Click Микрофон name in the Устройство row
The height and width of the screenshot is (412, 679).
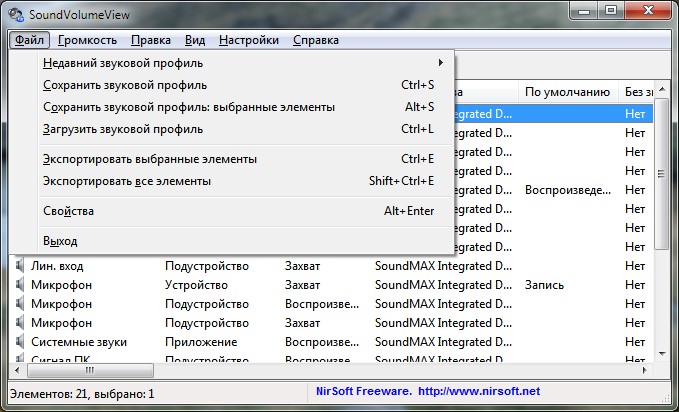click(x=61, y=285)
